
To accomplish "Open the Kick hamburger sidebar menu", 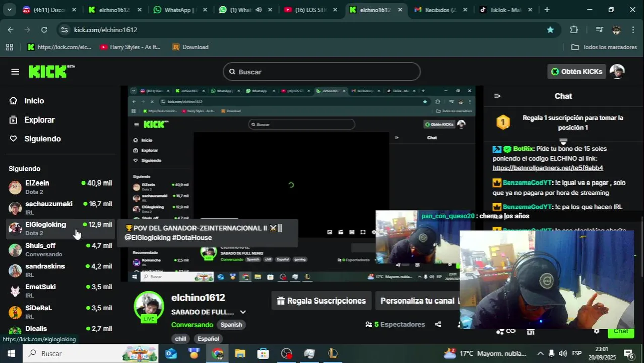I will point(15,72).
